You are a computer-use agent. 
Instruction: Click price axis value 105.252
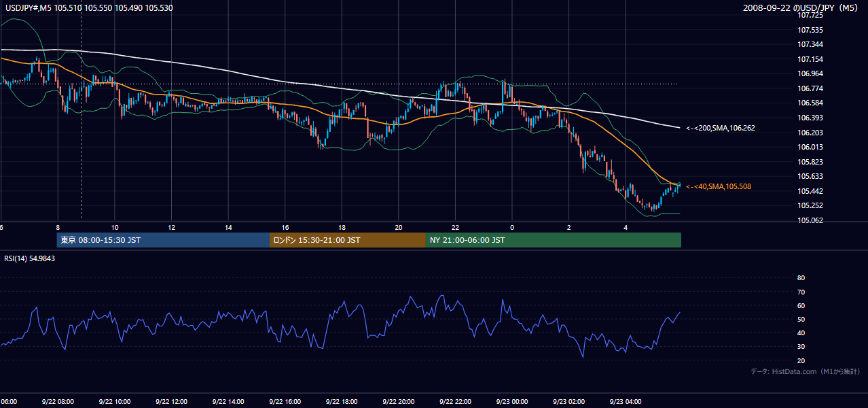coord(811,205)
